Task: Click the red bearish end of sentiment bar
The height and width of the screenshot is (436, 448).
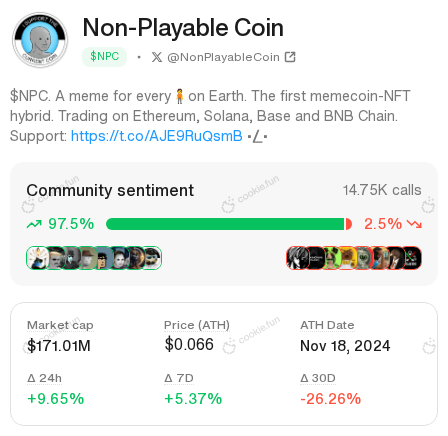Action: [349, 224]
